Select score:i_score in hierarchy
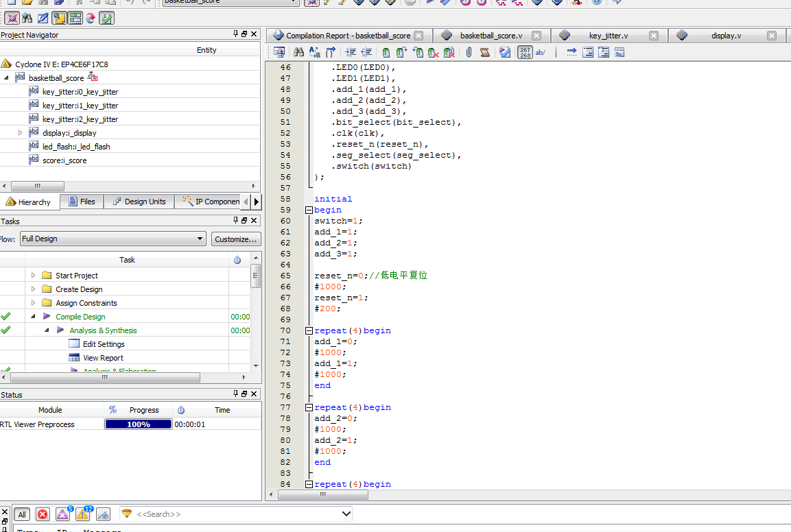Image resolution: width=791 pixels, height=532 pixels. [64, 160]
